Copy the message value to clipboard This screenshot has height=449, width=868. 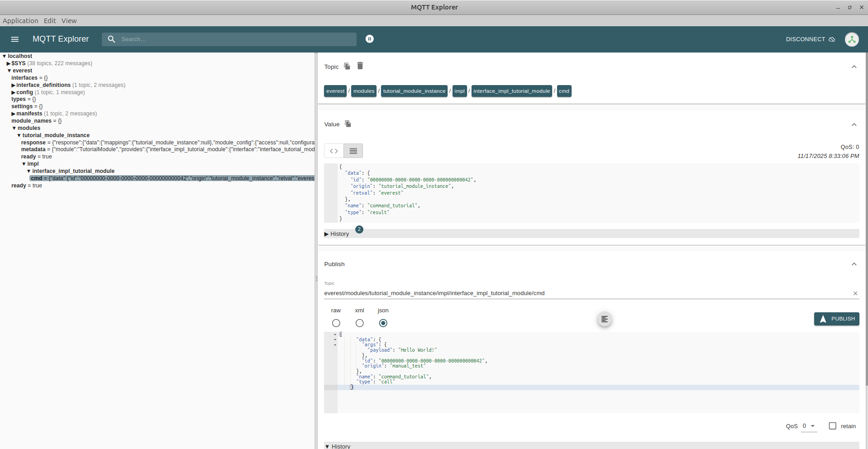(x=348, y=124)
